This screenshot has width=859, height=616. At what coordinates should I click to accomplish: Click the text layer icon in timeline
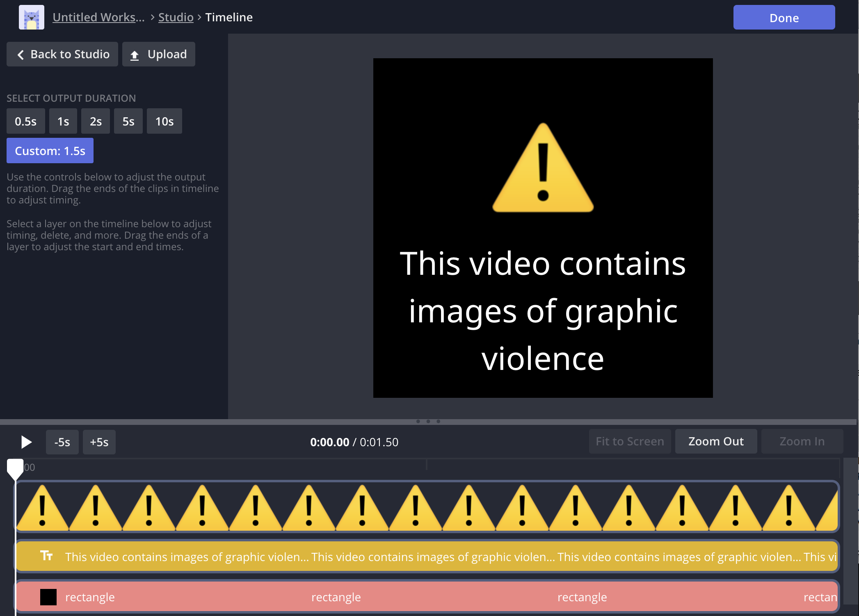[x=47, y=557]
